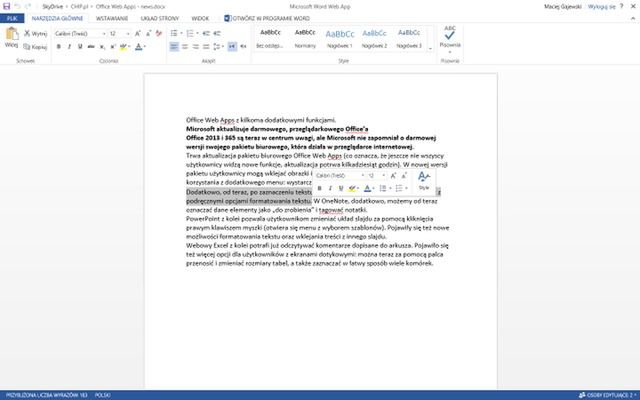Apply Nagłówek 2 style

click(x=374, y=38)
